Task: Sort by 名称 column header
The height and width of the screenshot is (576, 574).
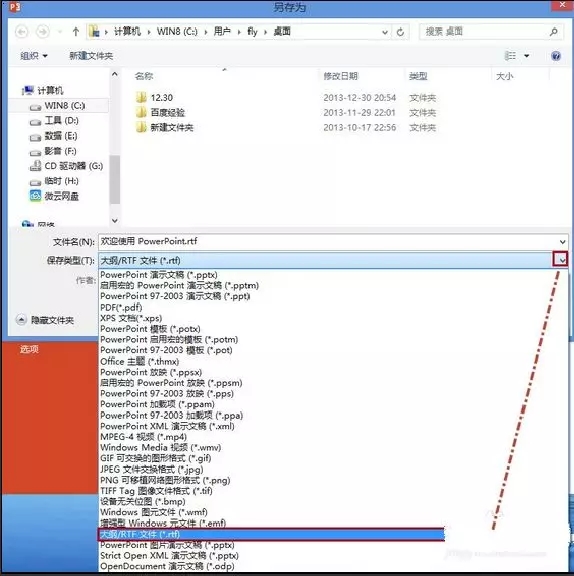Action: pyautogui.click(x=144, y=76)
